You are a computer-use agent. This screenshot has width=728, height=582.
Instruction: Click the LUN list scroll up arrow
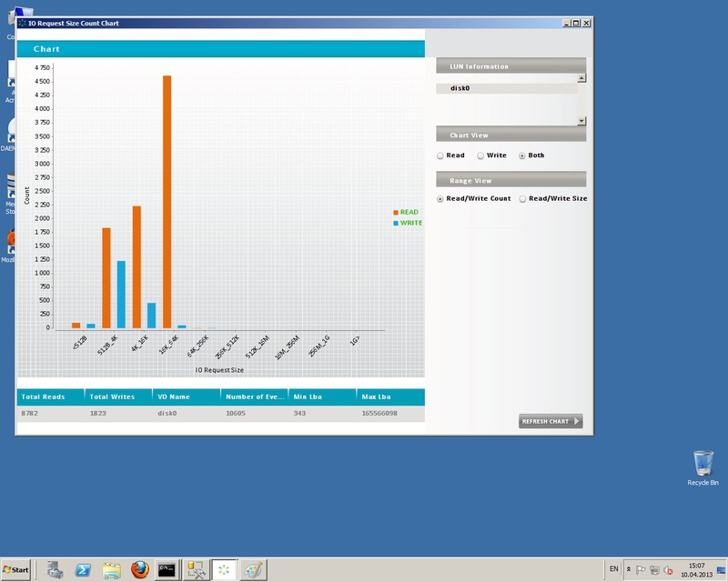581,78
